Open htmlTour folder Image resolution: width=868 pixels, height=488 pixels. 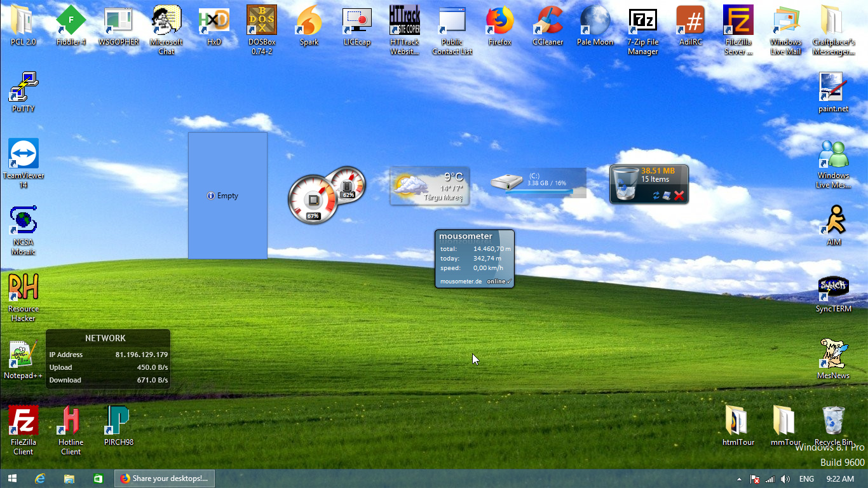pos(738,426)
